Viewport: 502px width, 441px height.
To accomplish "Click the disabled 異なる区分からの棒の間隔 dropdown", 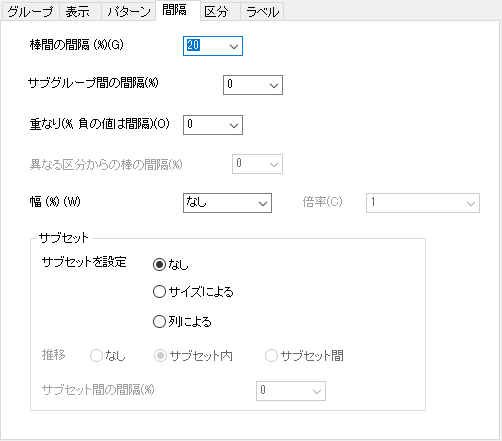I will (x=257, y=164).
